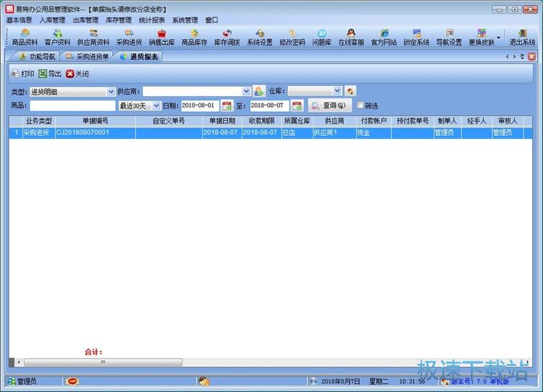Open 导航设置 toolbar icon

click(x=449, y=38)
